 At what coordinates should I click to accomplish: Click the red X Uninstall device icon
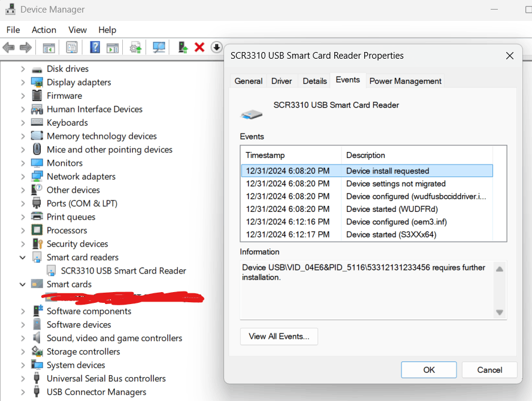click(x=199, y=47)
